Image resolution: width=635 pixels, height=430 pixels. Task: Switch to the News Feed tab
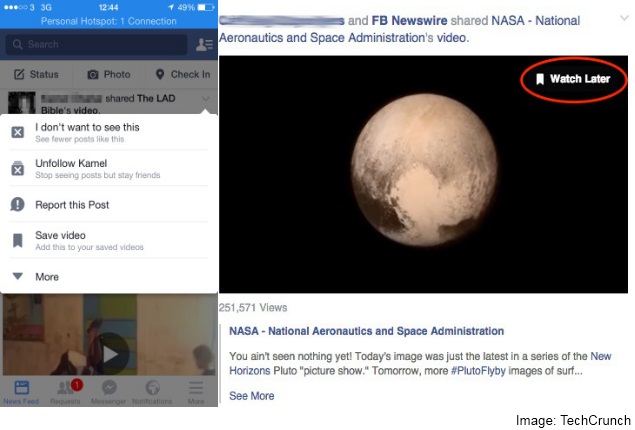tap(21, 392)
